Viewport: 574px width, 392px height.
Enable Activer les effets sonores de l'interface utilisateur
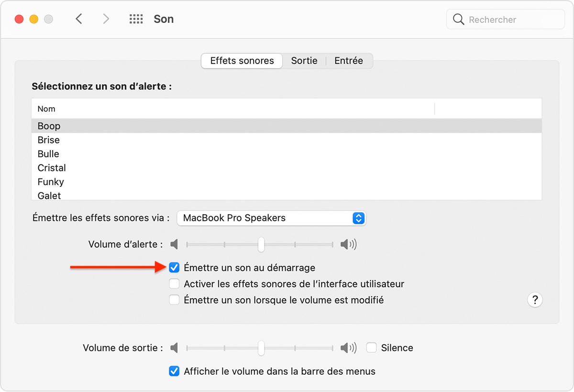175,284
